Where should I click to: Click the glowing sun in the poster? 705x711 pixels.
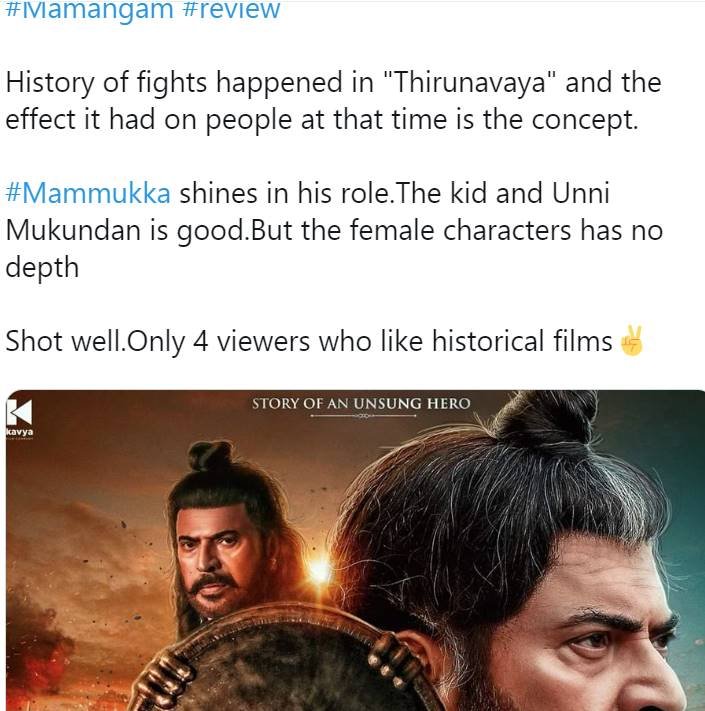click(x=320, y=570)
